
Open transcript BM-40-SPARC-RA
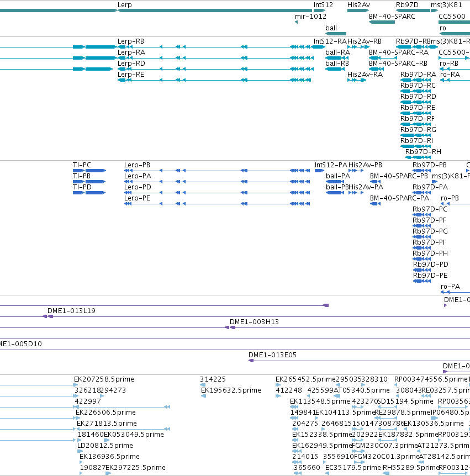[399, 52]
